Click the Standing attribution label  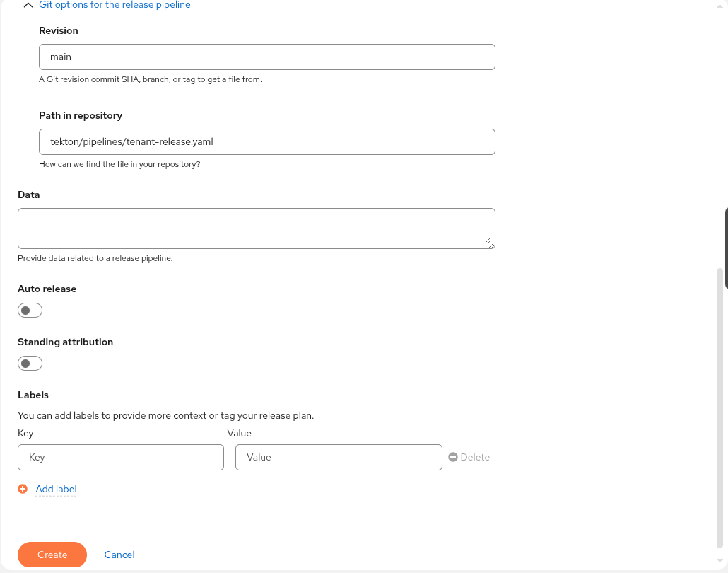(x=66, y=342)
